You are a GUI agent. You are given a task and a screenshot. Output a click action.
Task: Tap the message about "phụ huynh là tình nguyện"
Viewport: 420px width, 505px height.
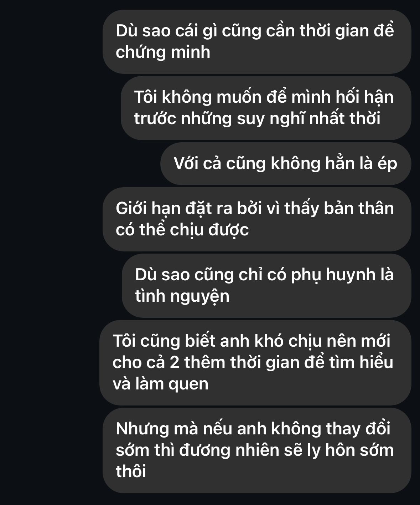pyautogui.click(x=266, y=285)
